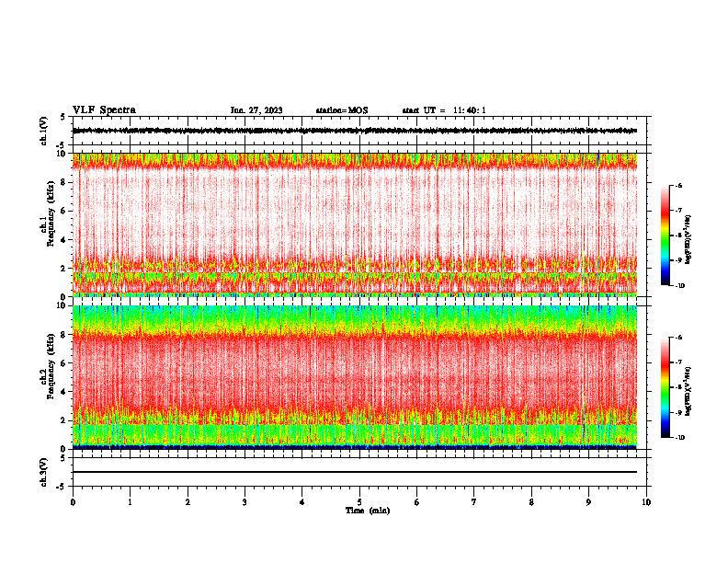Click the 'start UT = 11:40: 1' label
Screen dimensions: 728x563
[444, 110]
